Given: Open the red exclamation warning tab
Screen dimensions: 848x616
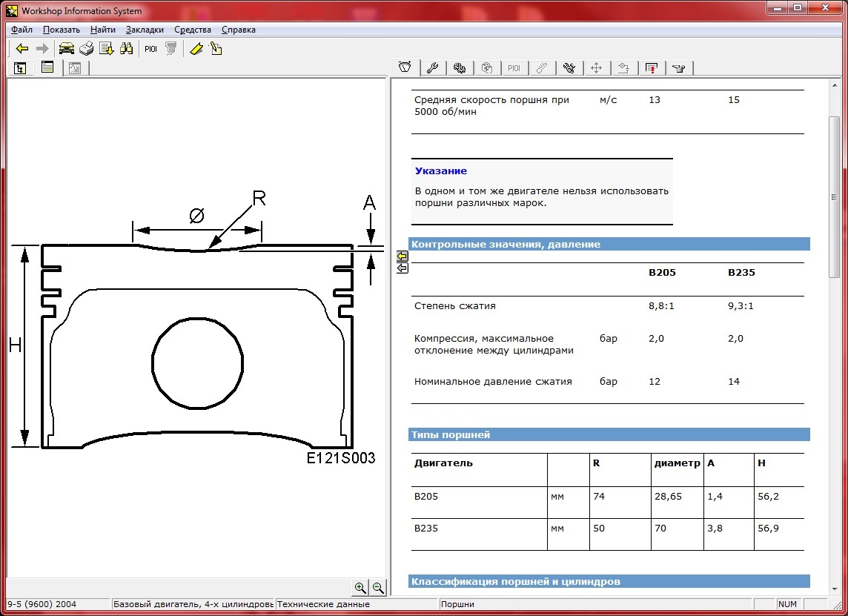Looking at the screenshot, I should click(651, 68).
